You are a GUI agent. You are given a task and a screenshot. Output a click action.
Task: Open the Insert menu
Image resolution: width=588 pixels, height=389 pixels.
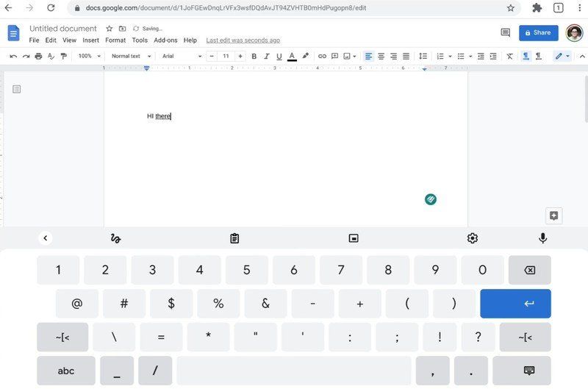point(90,40)
